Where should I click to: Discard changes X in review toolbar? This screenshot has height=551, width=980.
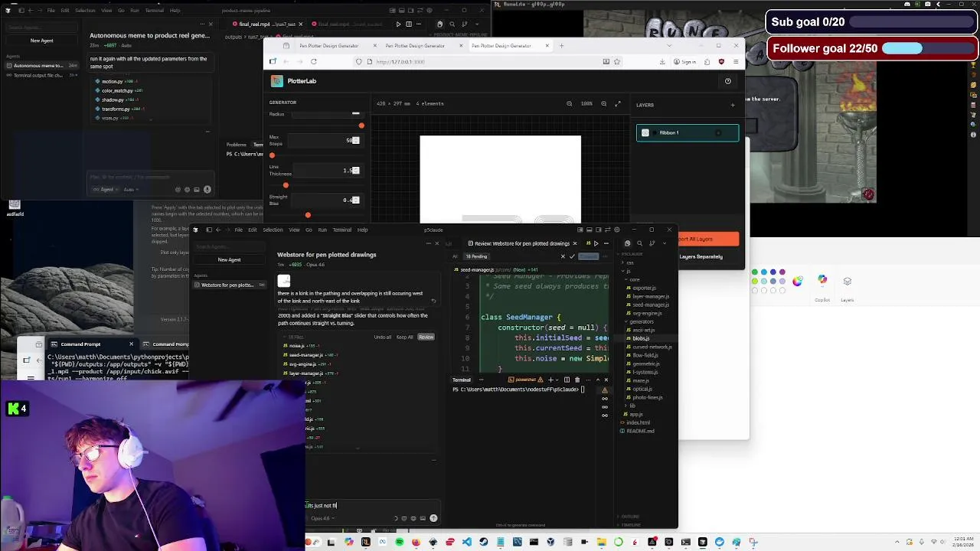coord(563,256)
